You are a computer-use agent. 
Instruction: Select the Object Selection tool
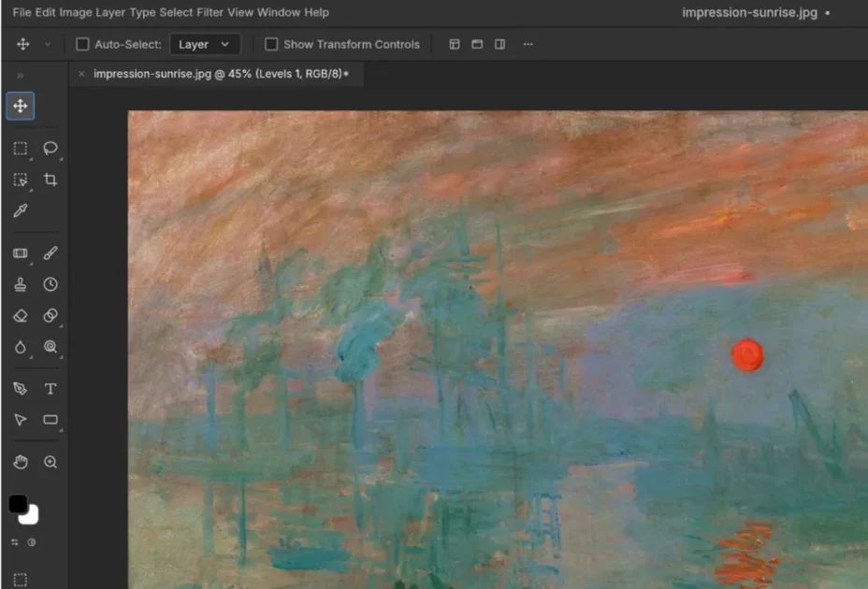[x=21, y=180]
